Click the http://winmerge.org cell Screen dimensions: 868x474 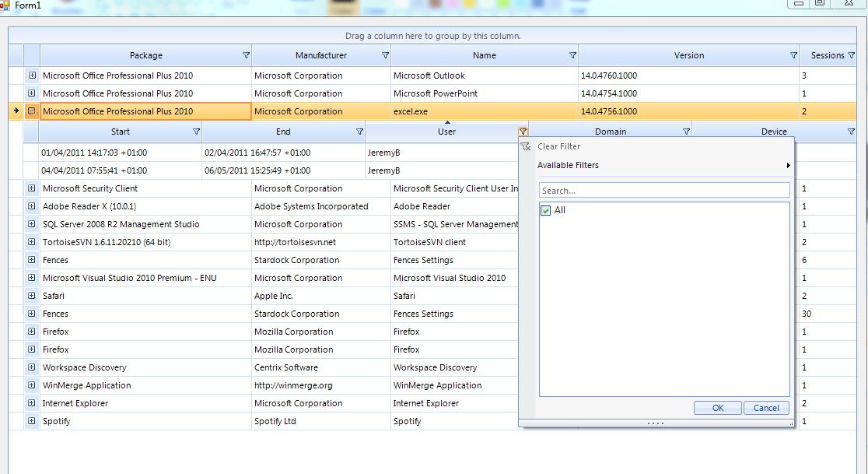(x=321, y=384)
